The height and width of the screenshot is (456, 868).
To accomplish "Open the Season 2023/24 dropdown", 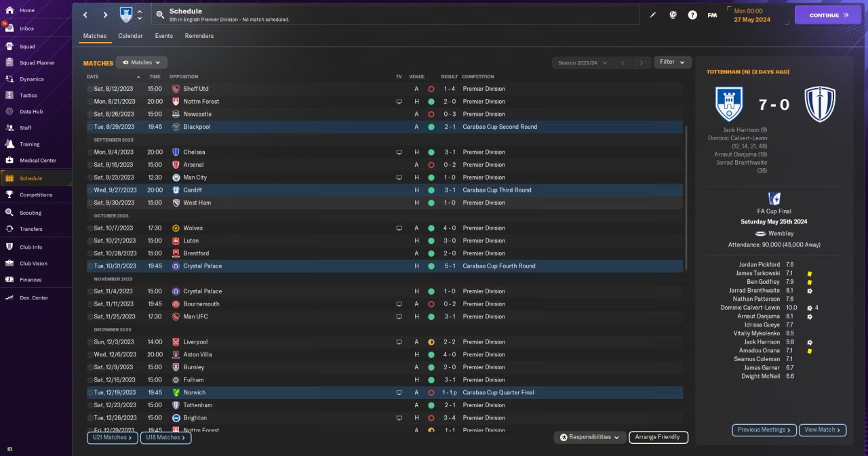I will pyautogui.click(x=582, y=63).
